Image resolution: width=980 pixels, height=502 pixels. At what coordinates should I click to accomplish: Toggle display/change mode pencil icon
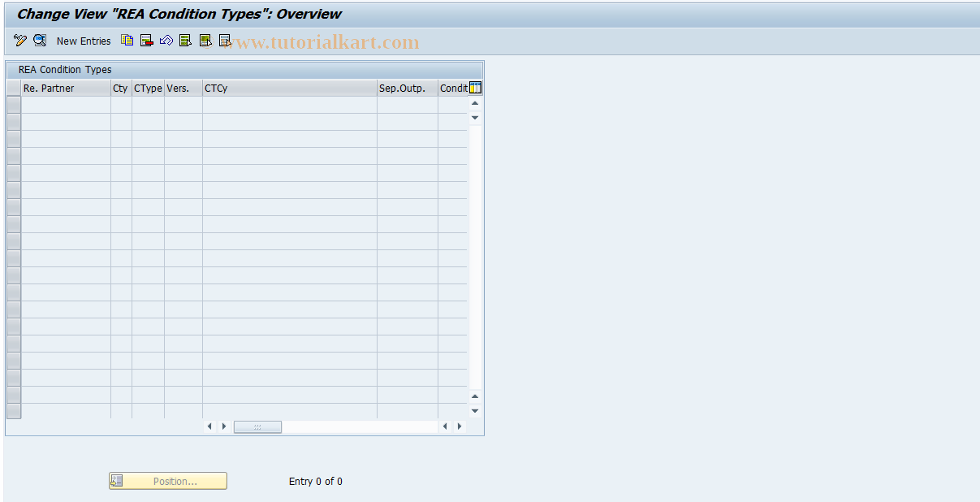click(20, 41)
